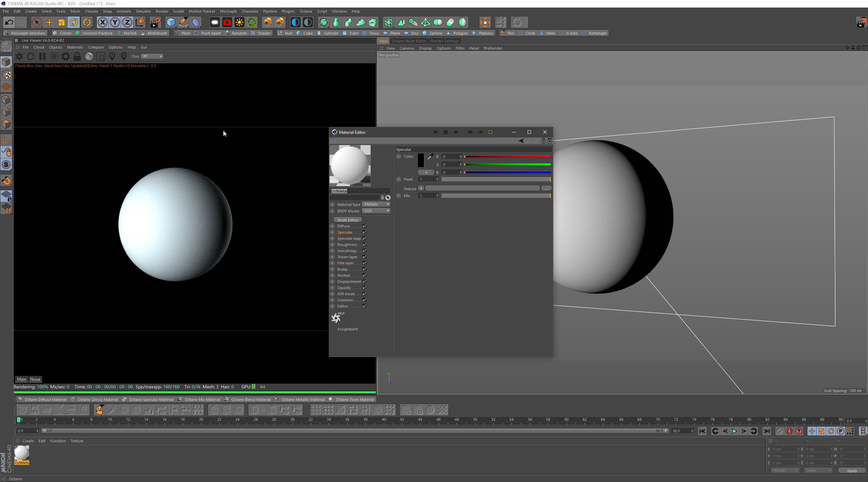868x482 pixels.
Task: Open the Material type Metallic dropdown
Action: [x=376, y=204]
